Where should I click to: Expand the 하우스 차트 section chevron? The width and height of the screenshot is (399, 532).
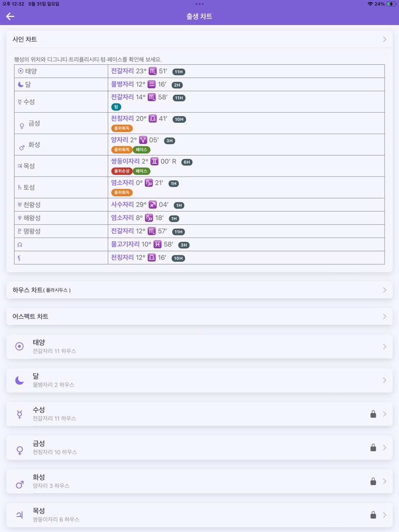385,290
